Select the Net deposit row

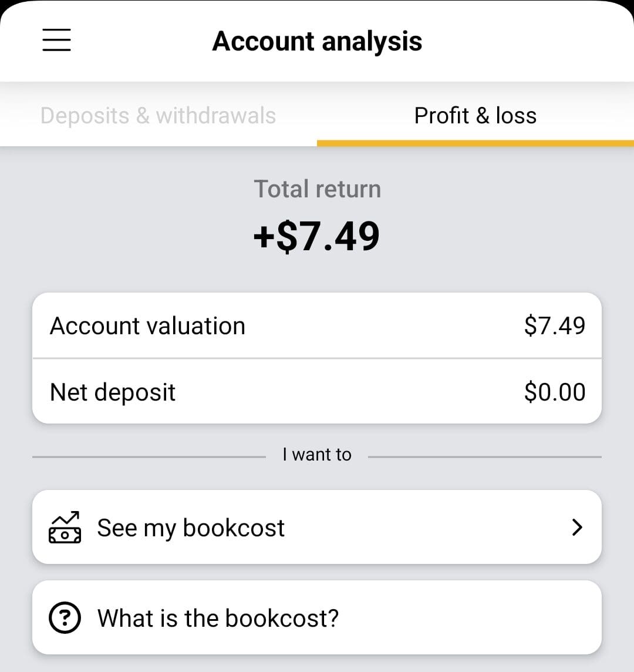click(x=317, y=391)
